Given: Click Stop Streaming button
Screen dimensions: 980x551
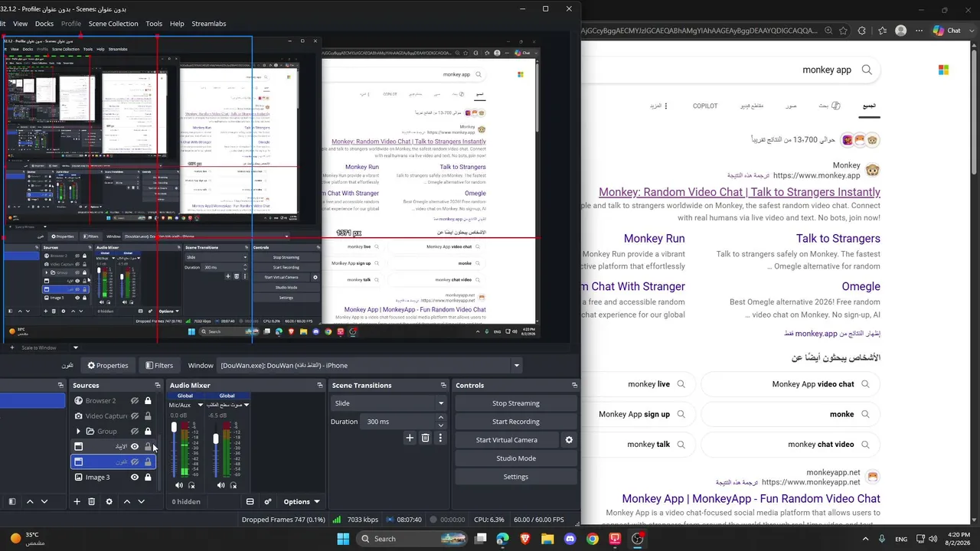Looking at the screenshot, I should (516, 403).
